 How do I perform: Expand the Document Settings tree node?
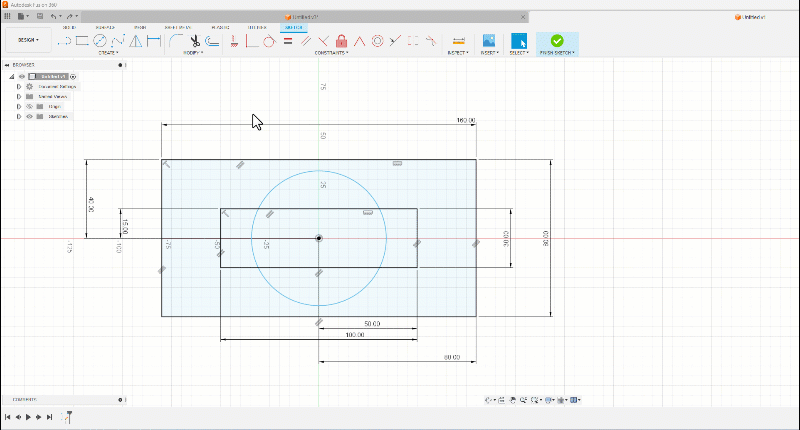[x=18, y=87]
